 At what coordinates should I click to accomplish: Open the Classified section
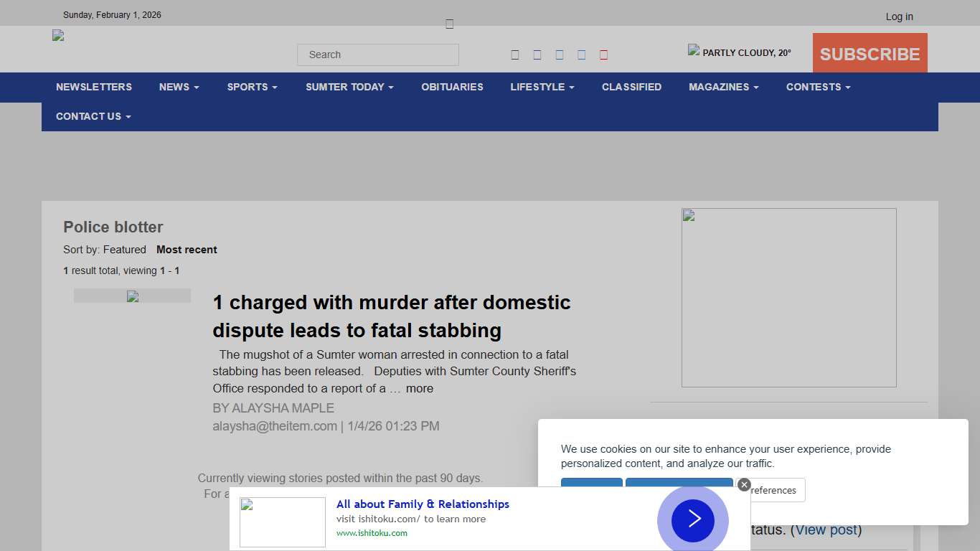(x=631, y=87)
